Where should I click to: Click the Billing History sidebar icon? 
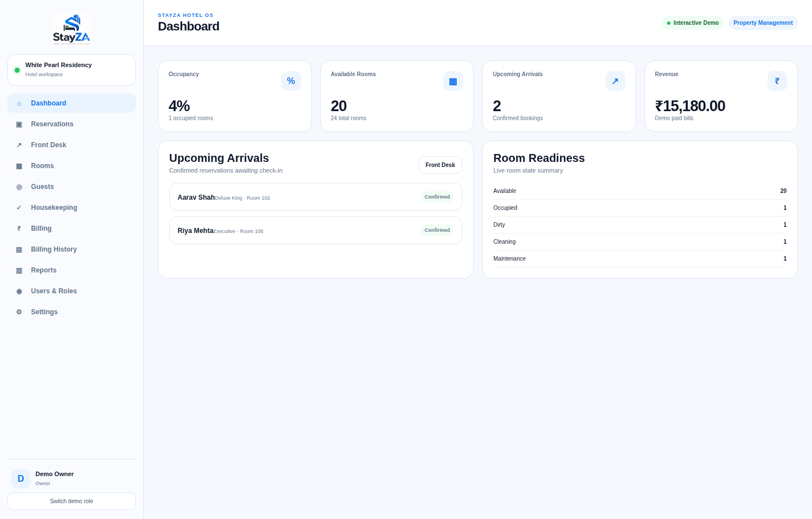(x=19, y=249)
